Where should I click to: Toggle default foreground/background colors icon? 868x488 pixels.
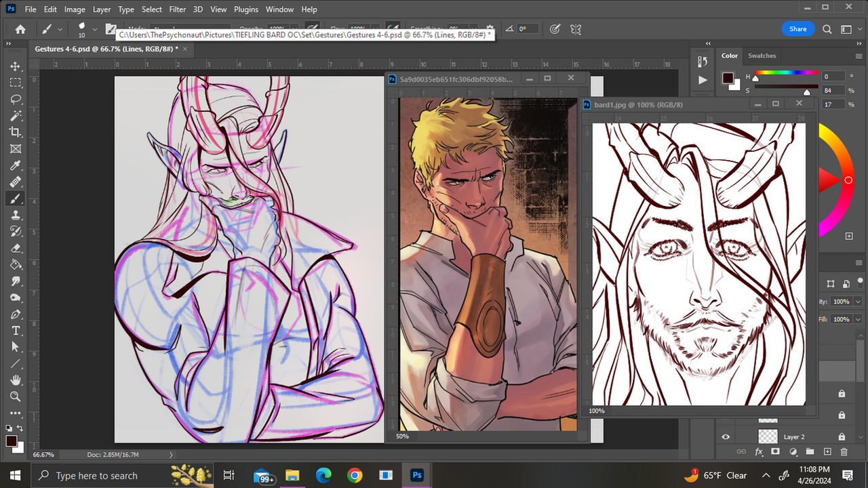point(8,428)
